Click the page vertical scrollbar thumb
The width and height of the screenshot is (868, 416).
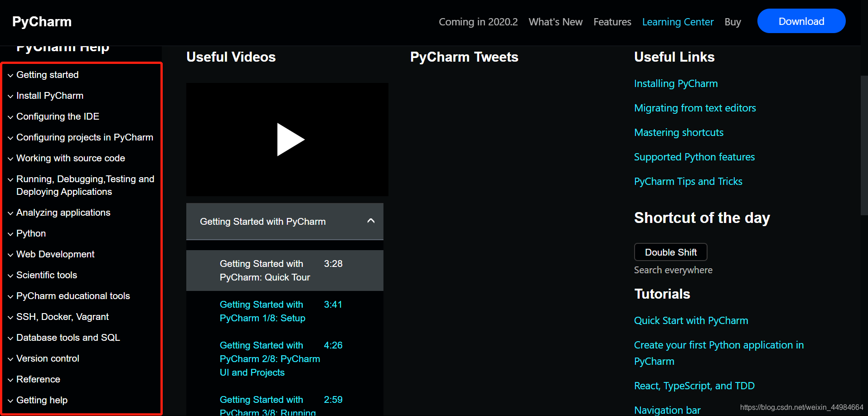(x=864, y=145)
